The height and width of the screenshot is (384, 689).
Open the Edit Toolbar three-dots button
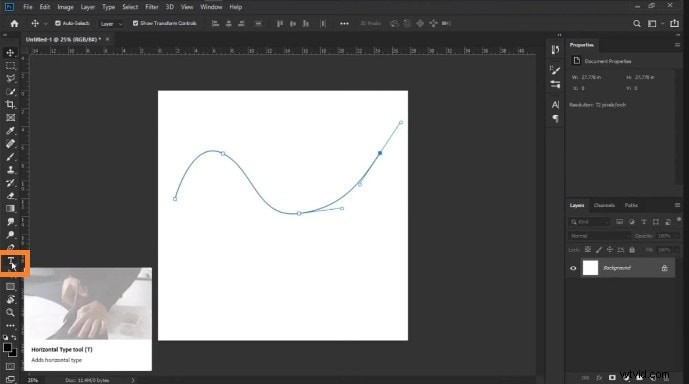click(10, 326)
